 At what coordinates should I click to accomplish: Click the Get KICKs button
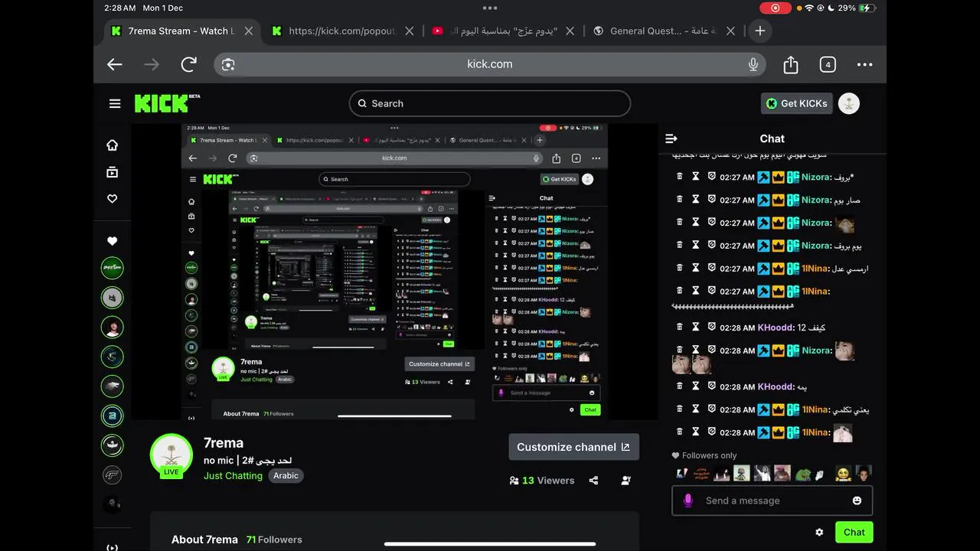coord(796,103)
